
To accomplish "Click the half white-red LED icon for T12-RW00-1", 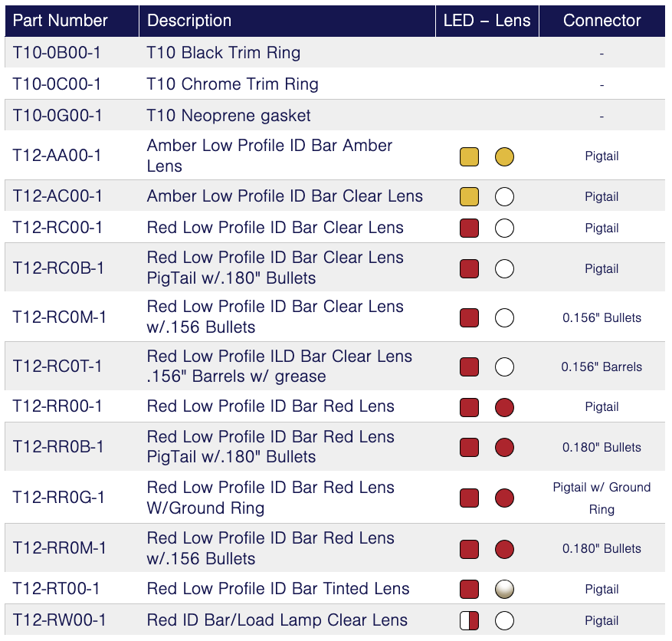I will click(x=469, y=621).
